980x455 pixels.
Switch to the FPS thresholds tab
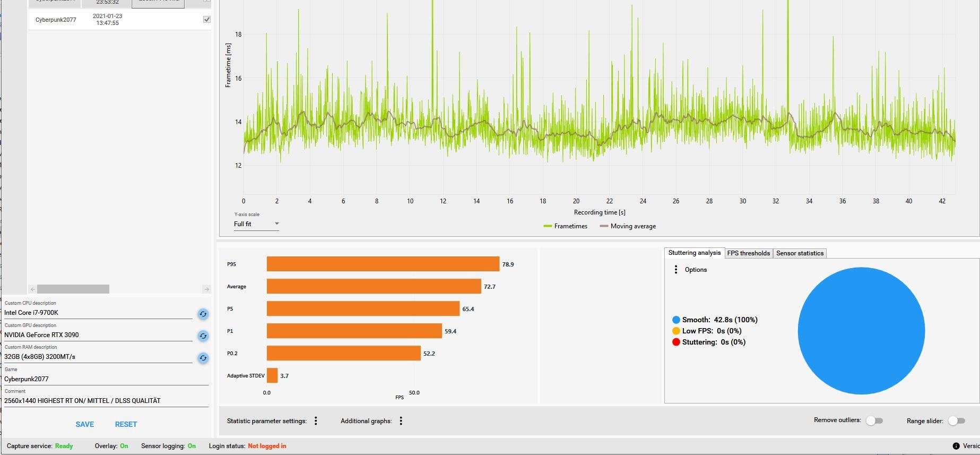[x=748, y=253]
